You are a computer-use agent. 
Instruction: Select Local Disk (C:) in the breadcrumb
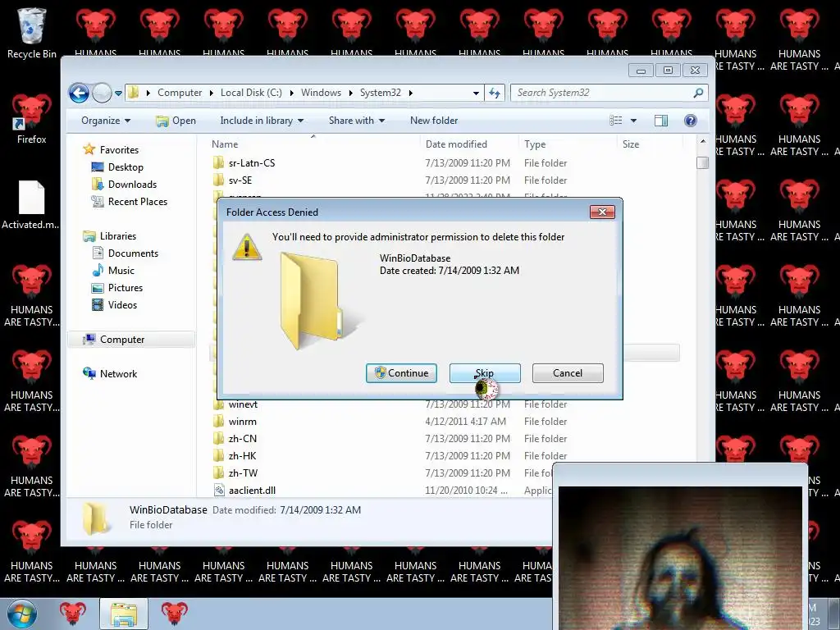coord(251,93)
